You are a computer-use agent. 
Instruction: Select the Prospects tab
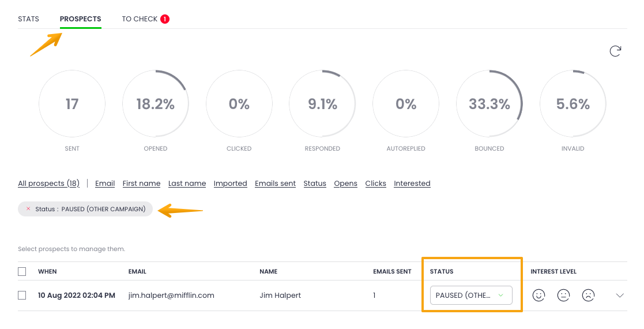tap(80, 19)
